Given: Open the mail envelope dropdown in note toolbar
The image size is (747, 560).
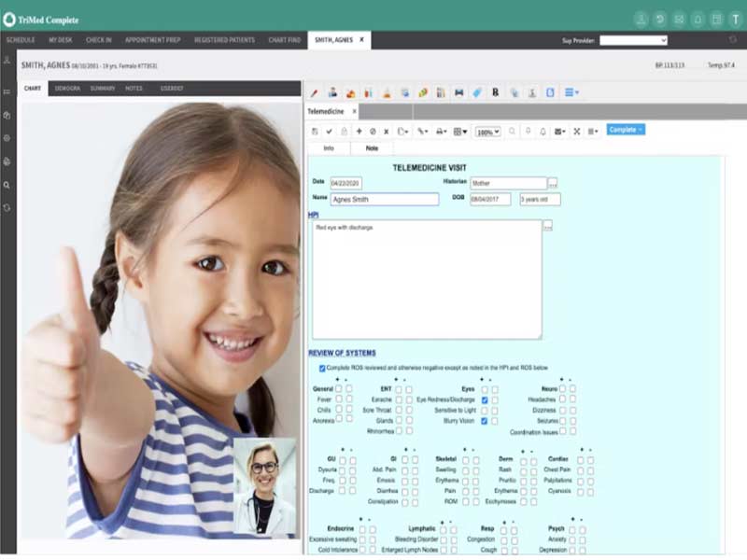Looking at the screenshot, I should click(x=559, y=132).
